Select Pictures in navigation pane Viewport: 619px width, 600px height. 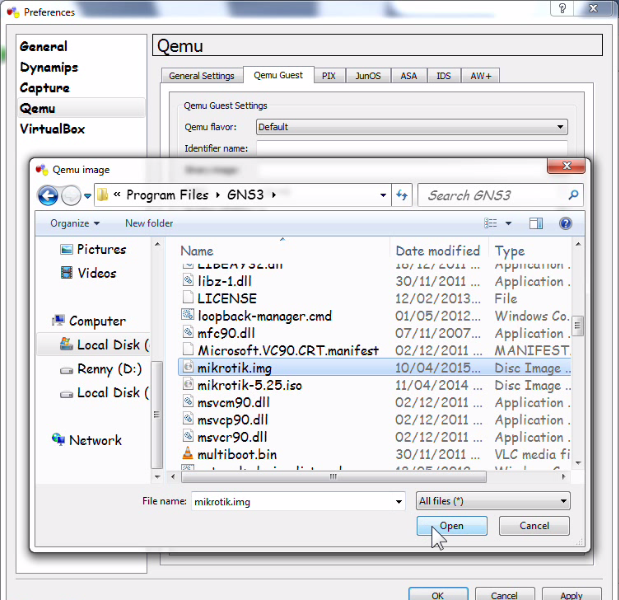pyautogui.click(x=94, y=249)
